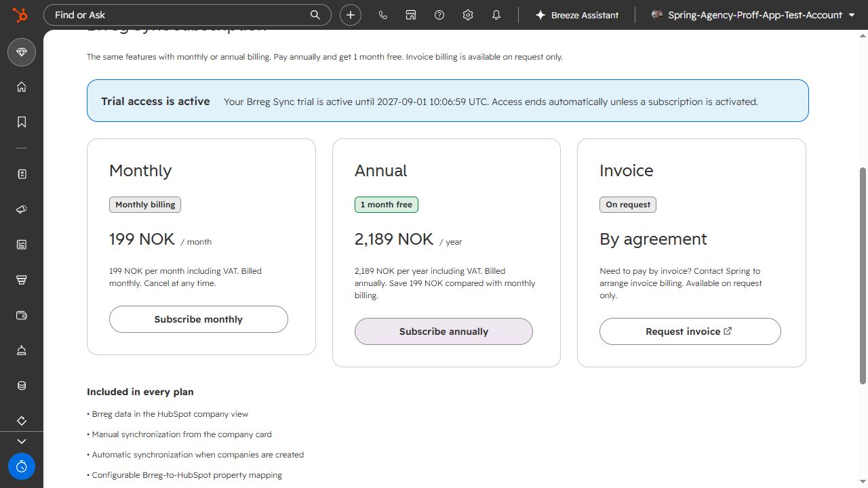Click the diamond upgrade icon in sidebar
Screen dimensions: 868x488
pyautogui.click(x=22, y=52)
